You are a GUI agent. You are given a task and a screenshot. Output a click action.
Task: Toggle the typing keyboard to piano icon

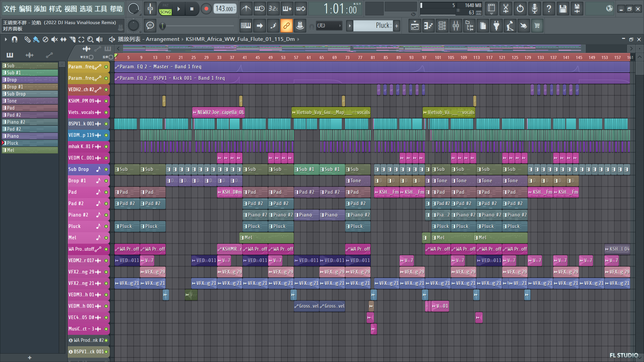246,25
